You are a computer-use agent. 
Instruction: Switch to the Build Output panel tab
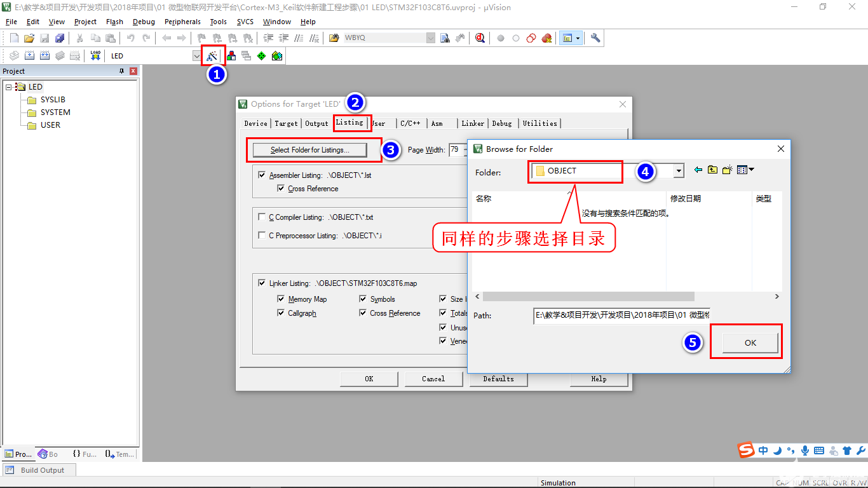38,470
